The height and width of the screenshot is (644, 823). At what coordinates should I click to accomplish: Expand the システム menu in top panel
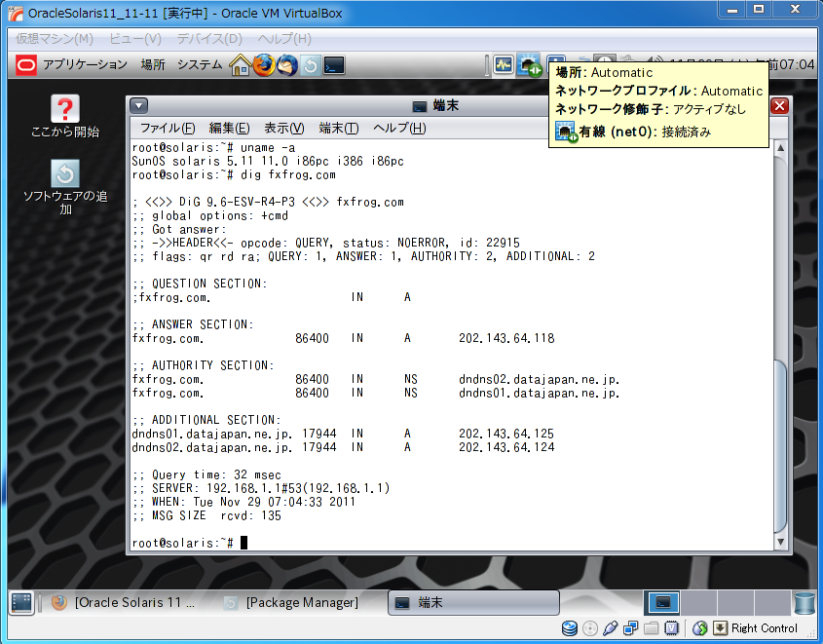(199, 64)
